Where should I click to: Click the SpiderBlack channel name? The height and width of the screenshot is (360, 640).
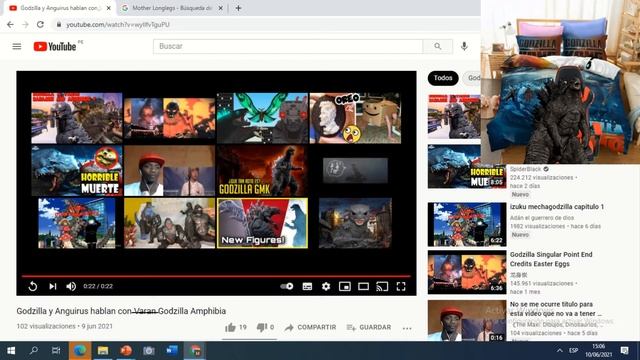525,169
